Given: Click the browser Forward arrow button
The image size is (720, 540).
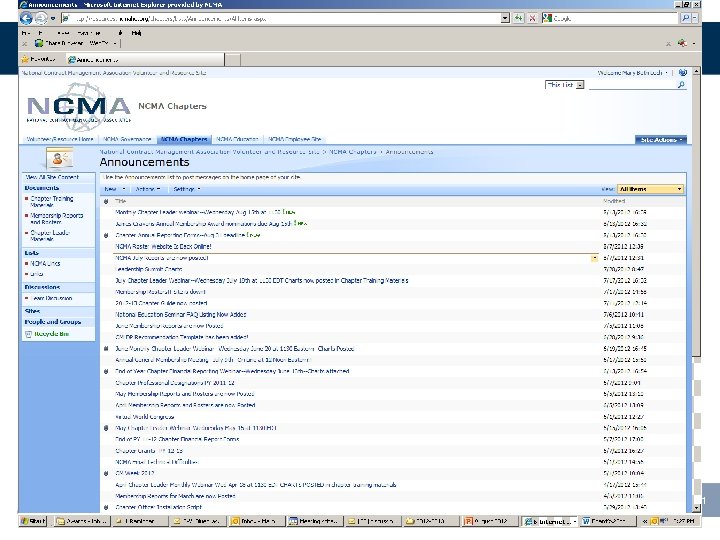Looking at the screenshot, I should [41, 18].
